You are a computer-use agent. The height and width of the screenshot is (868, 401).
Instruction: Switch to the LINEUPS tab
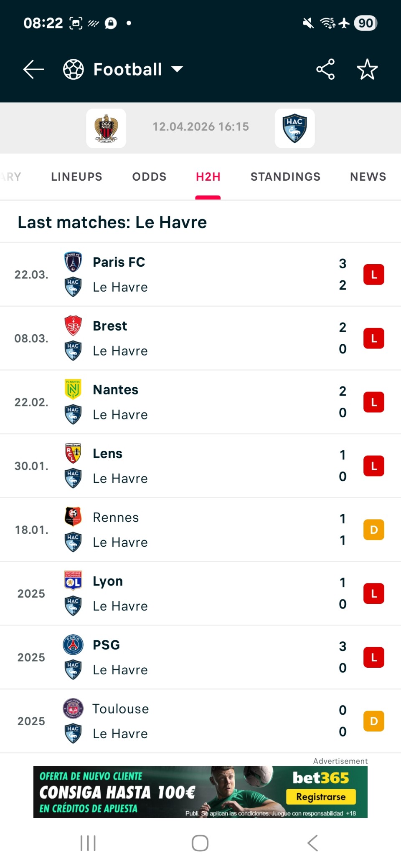pos(76,177)
